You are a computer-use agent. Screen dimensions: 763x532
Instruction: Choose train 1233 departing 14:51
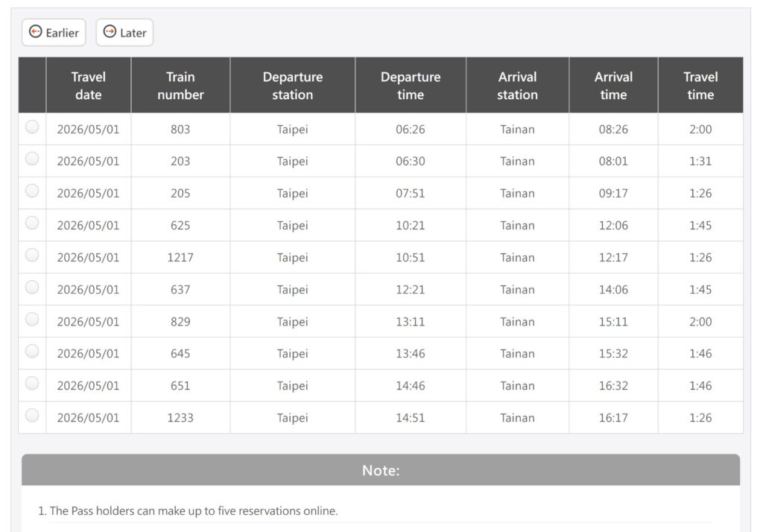point(32,415)
